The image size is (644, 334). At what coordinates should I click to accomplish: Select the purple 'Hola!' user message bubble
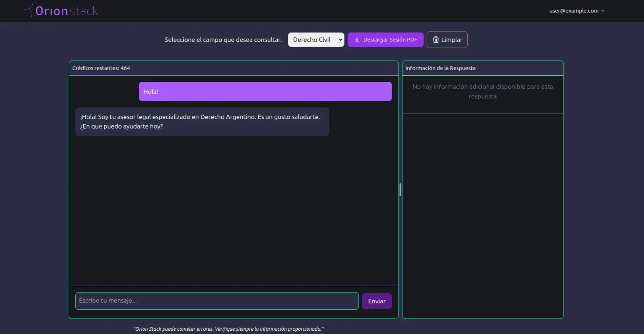(x=265, y=91)
